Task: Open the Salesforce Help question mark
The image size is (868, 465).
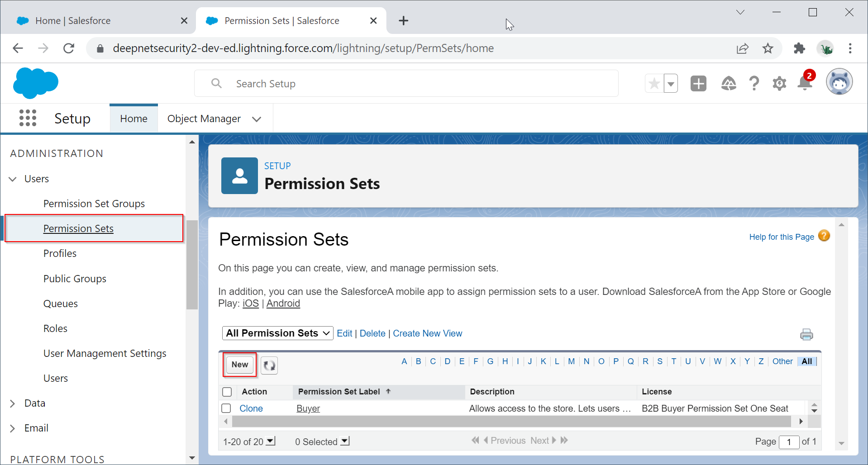Action: click(x=754, y=84)
